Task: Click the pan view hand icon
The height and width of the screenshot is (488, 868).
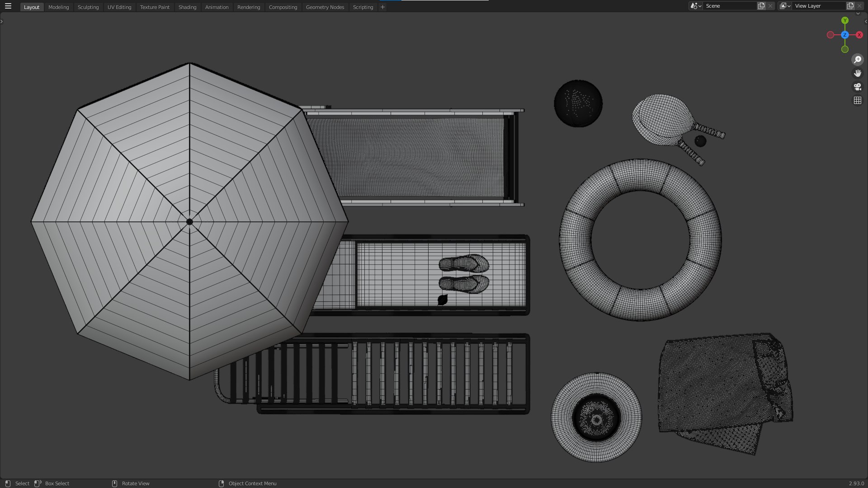Action: 857,73
